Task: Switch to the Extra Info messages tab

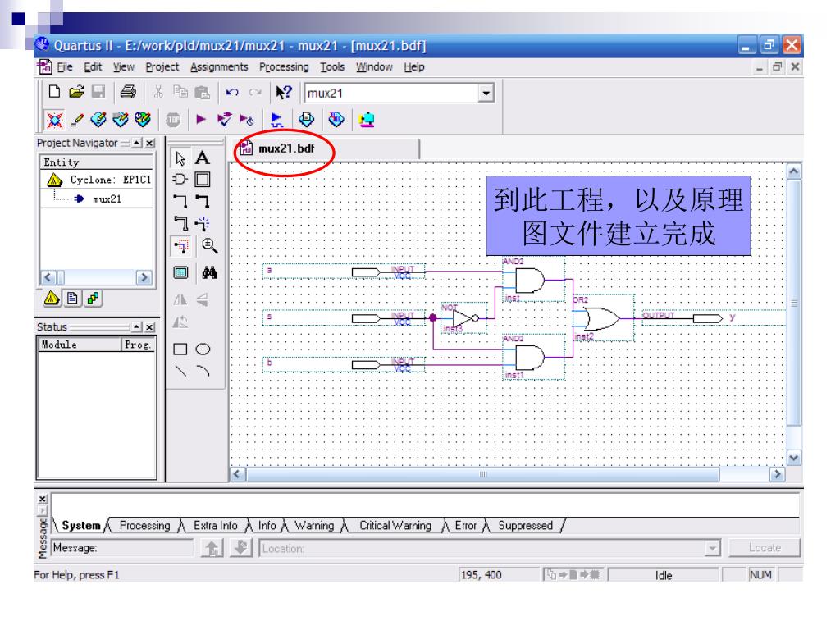Action: click(216, 526)
